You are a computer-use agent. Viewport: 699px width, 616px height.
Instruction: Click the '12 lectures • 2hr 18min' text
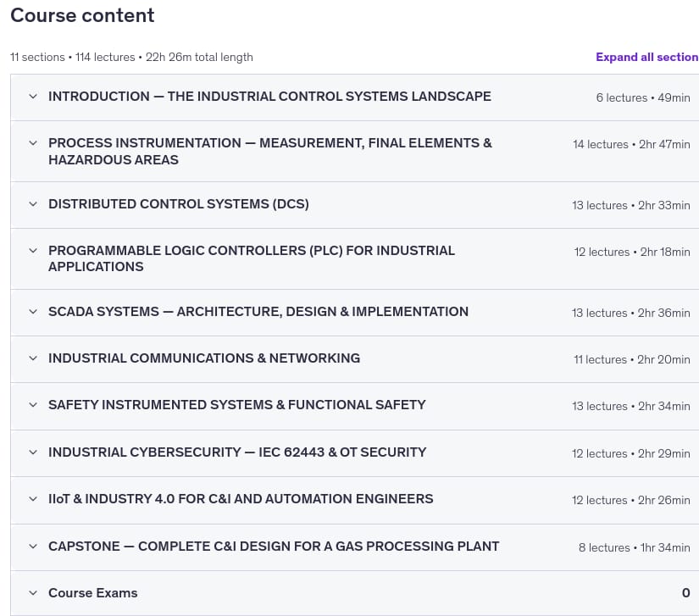coord(632,252)
